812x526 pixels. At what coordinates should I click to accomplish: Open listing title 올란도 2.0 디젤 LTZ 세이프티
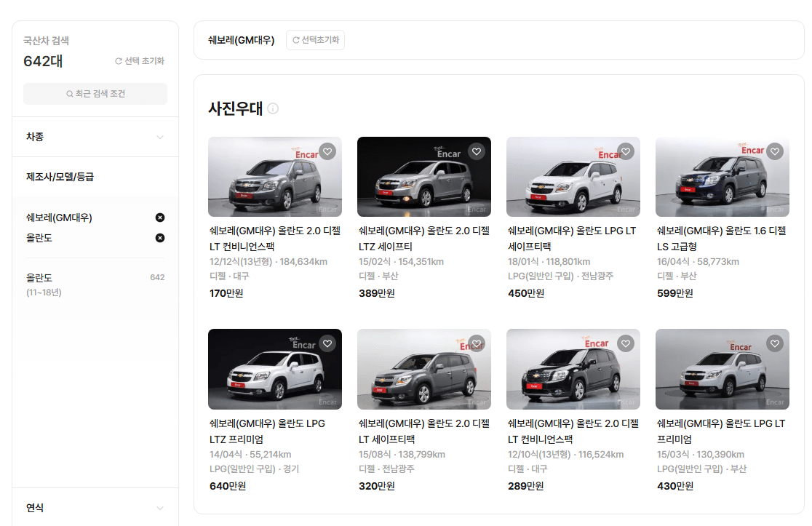point(424,239)
